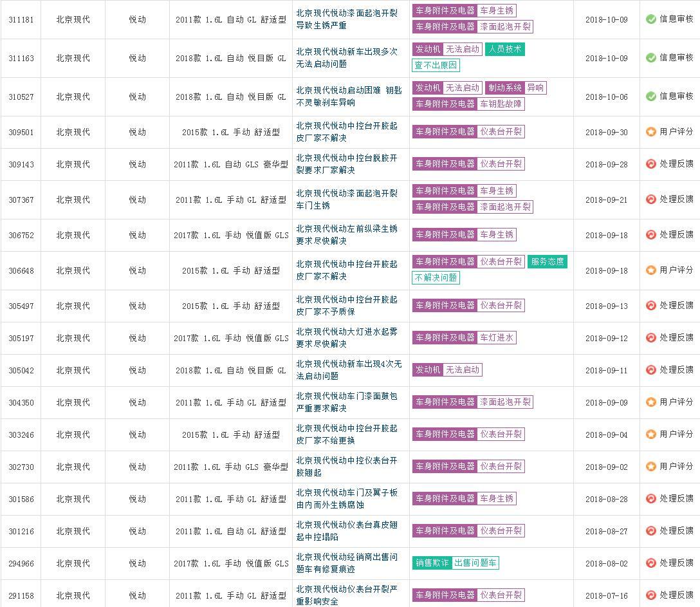Image resolution: width=700 pixels, height=607 pixels.
Task: Click red feedback icon in row 309143
Action: [x=651, y=164]
